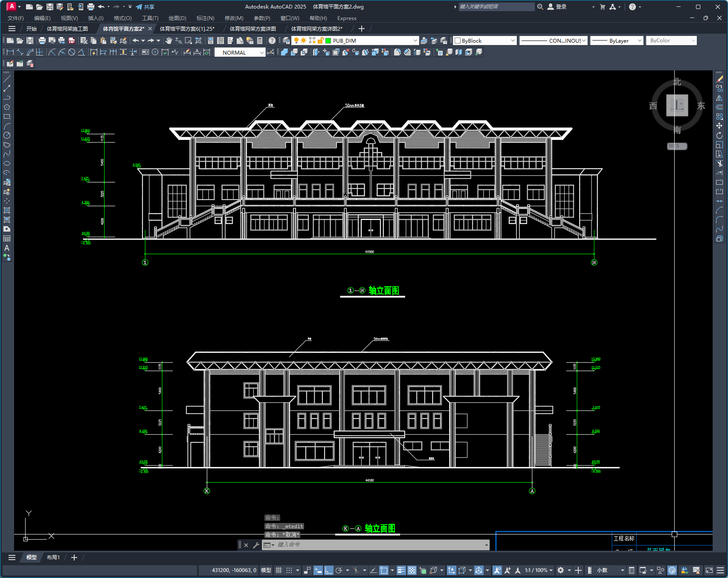This screenshot has width=728, height=578.
Task: Open the Autodesk App Store cart icon
Action: click(603, 7)
